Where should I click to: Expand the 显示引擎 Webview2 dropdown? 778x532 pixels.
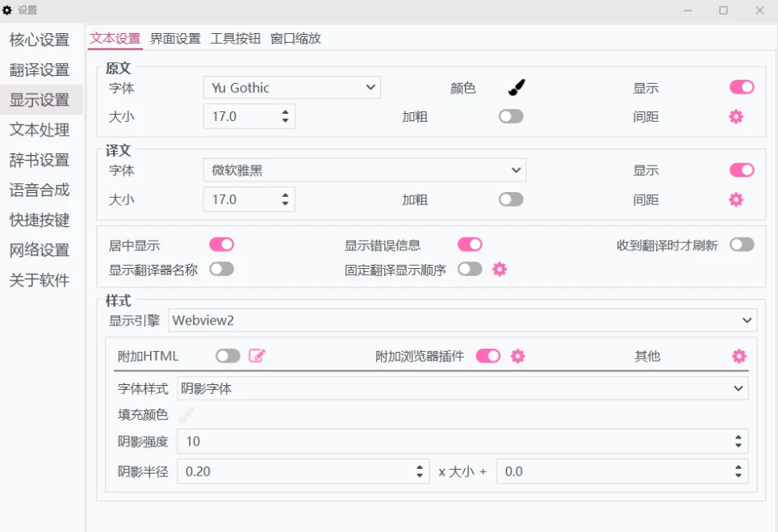462,320
